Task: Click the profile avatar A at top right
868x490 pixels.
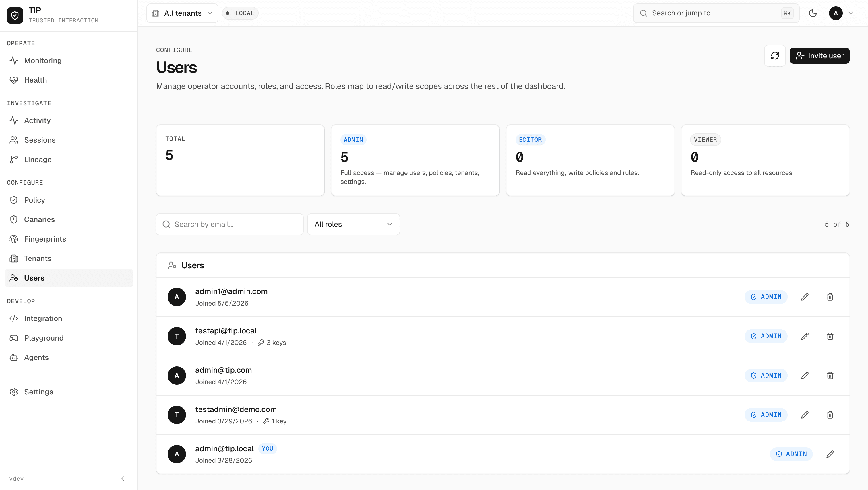Action: [836, 13]
